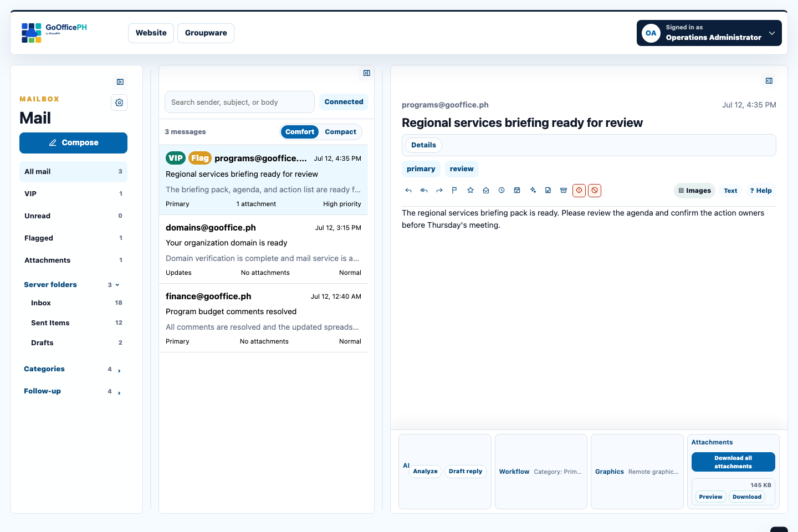This screenshot has width=798, height=532.
Task: Block sender with the red prohibited icon
Action: click(595, 191)
